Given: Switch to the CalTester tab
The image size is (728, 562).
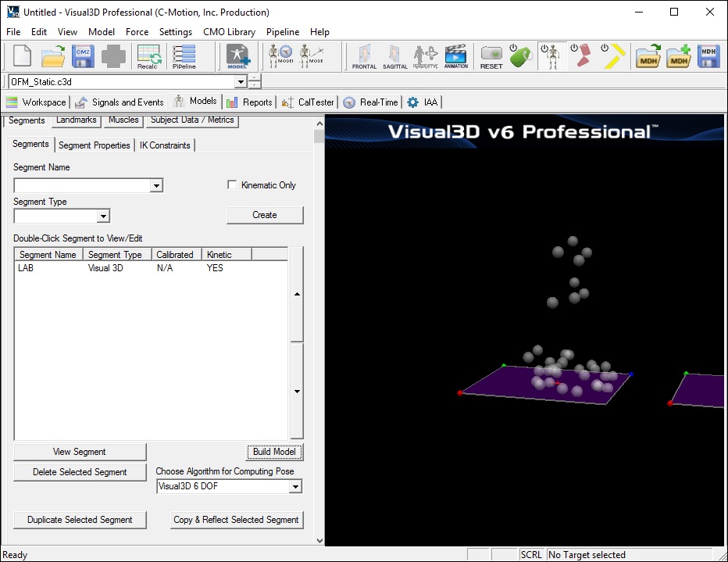Looking at the screenshot, I should point(308,102).
